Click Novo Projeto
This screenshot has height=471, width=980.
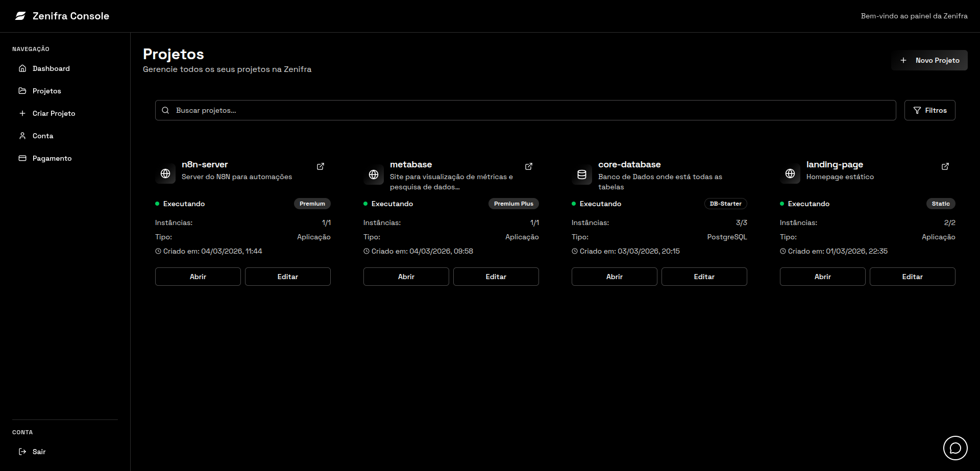pos(929,60)
